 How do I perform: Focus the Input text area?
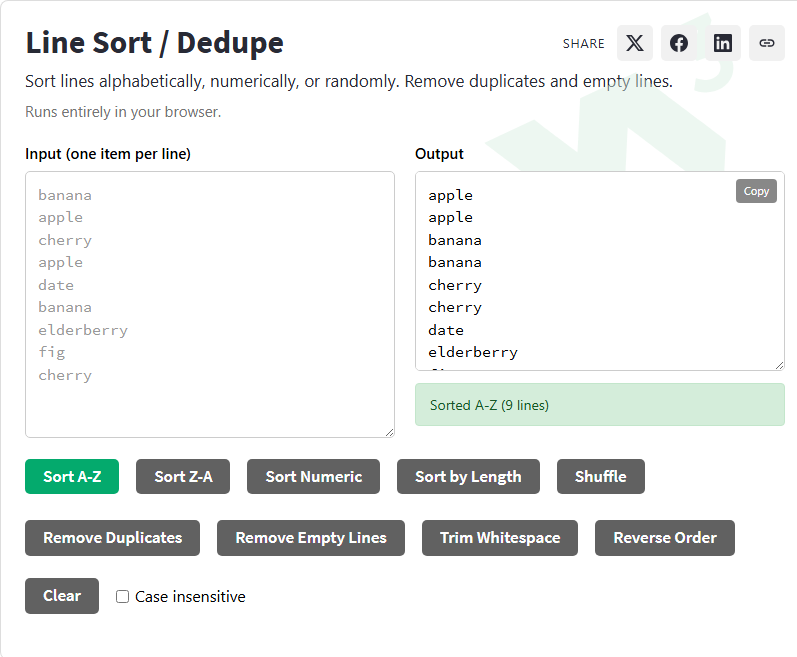tap(210, 304)
